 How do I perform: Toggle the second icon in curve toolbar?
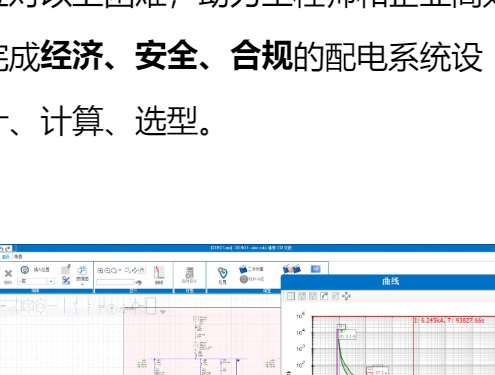302,296
